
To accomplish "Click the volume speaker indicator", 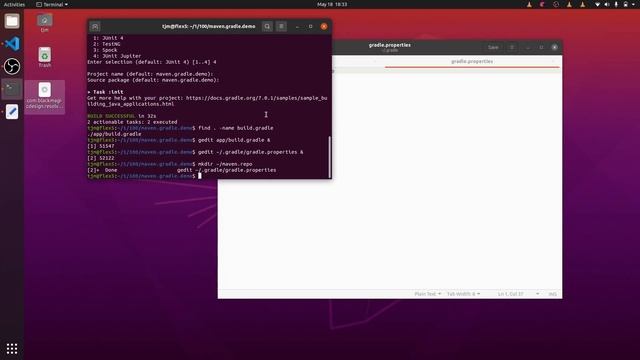I will [607, 4].
